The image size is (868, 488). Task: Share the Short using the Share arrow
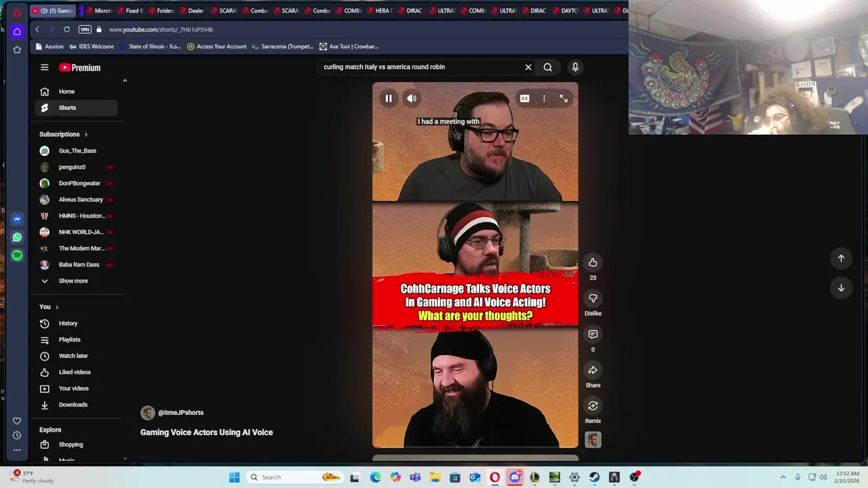pyautogui.click(x=593, y=370)
